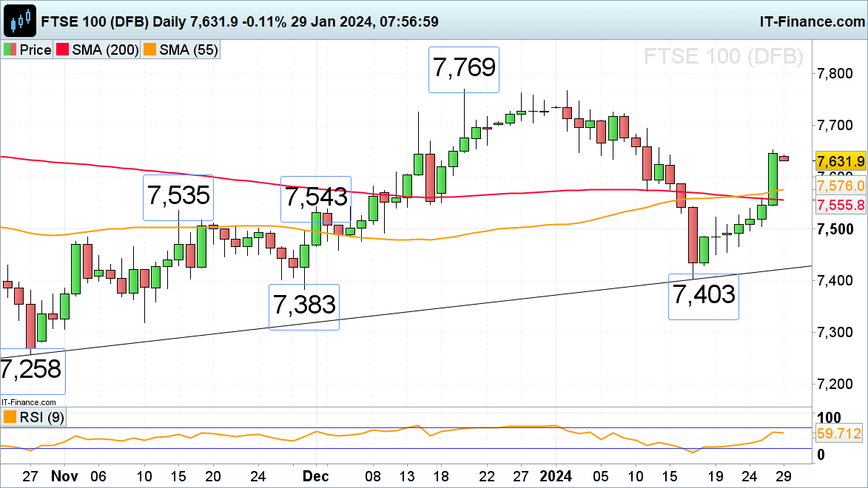
Task: Select the Price legend label
Action: 36,50
